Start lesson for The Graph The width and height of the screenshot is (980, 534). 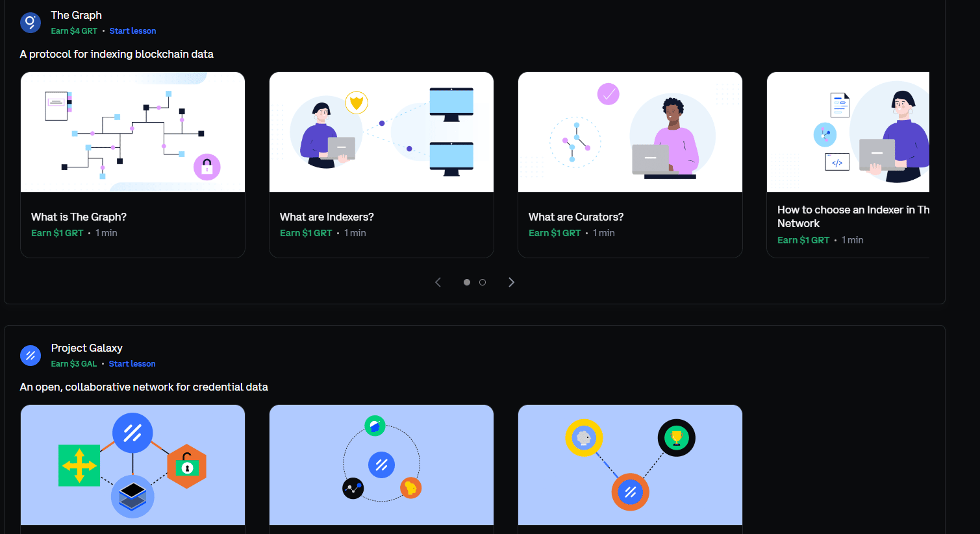click(x=132, y=31)
